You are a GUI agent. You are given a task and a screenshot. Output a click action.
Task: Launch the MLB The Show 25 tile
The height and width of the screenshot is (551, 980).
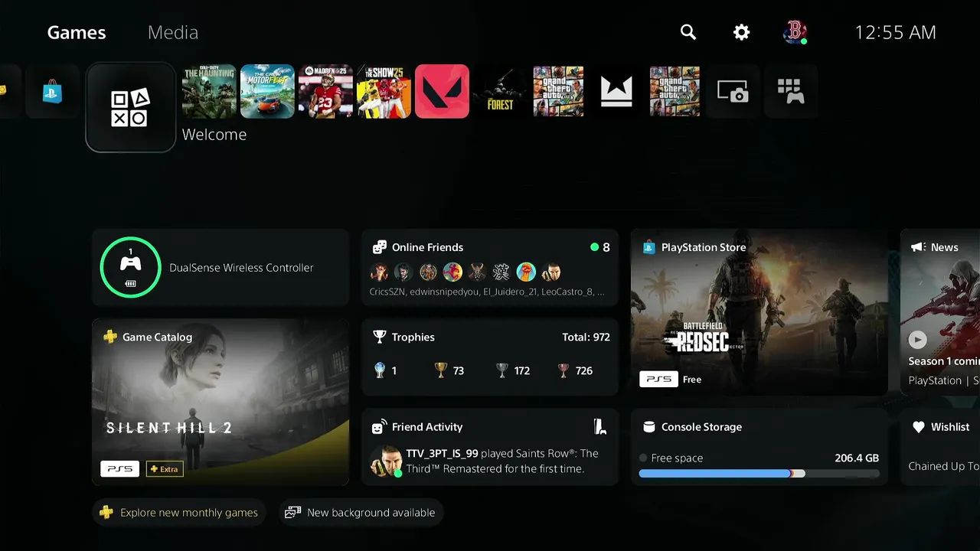point(384,91)
